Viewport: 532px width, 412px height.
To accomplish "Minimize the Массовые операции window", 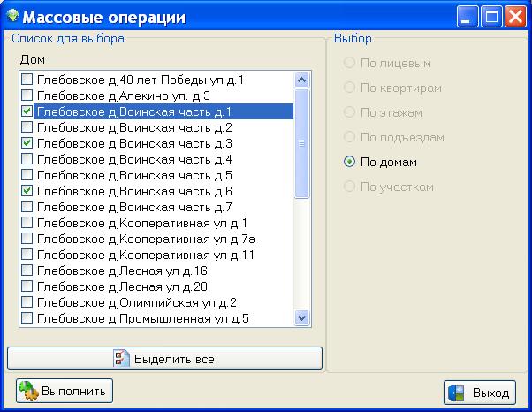I will (x=467, y=16).
